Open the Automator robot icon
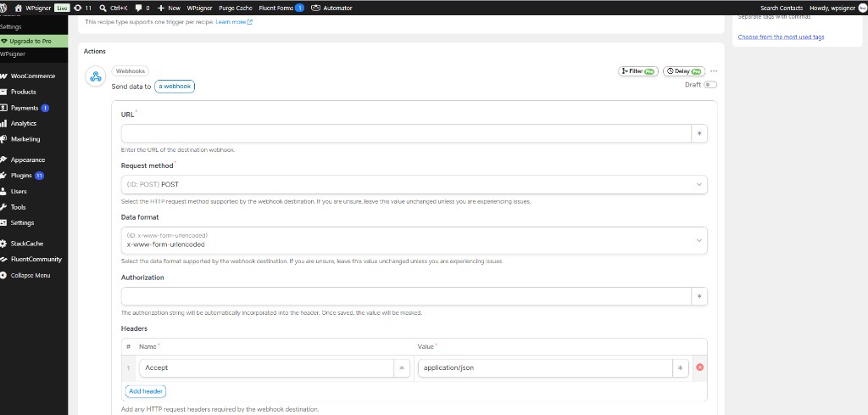 click(315, 8)
